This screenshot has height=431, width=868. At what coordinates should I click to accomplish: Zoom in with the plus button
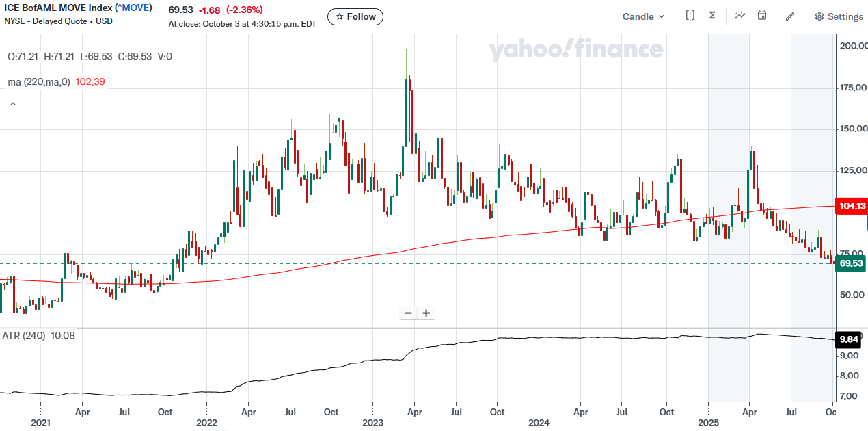click(x=426, y=313)
